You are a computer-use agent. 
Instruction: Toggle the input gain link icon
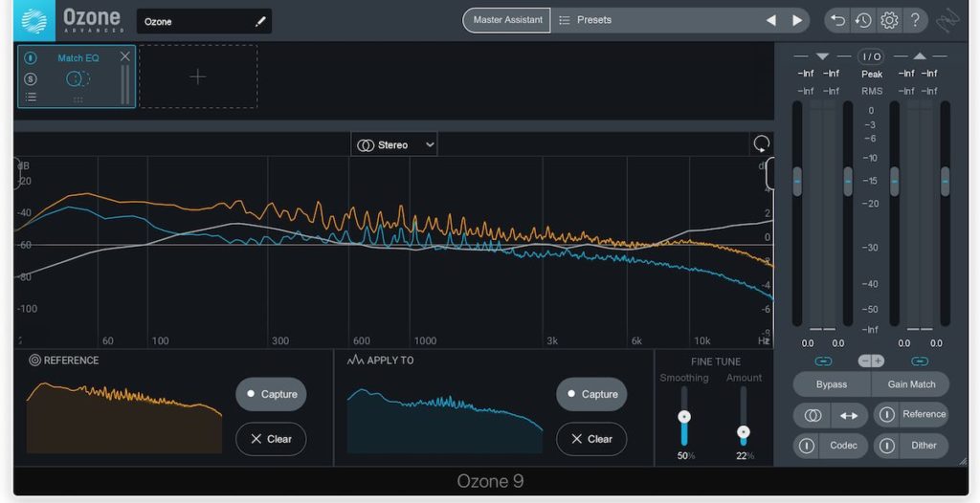click(823, 361)
